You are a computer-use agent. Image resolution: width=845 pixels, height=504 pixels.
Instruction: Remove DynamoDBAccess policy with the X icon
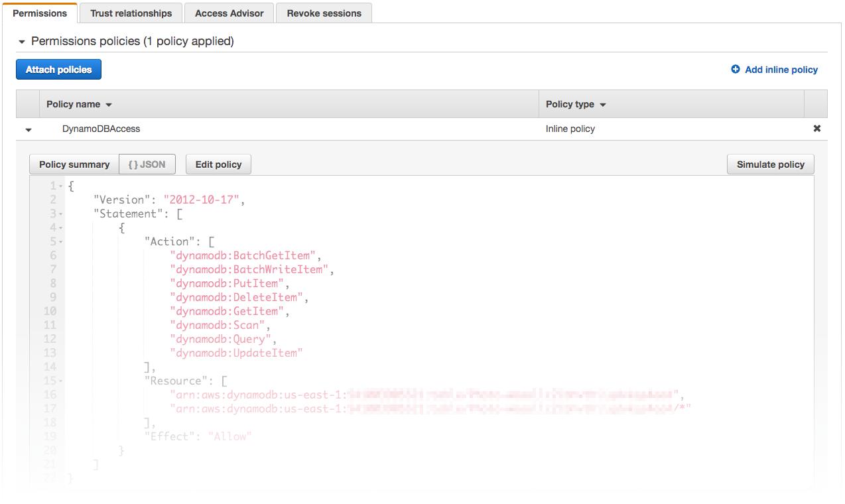[817, 129]
